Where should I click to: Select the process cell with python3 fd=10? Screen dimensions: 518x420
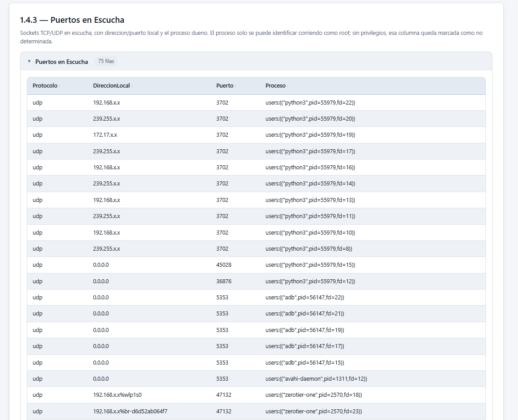tap(310, 233)
